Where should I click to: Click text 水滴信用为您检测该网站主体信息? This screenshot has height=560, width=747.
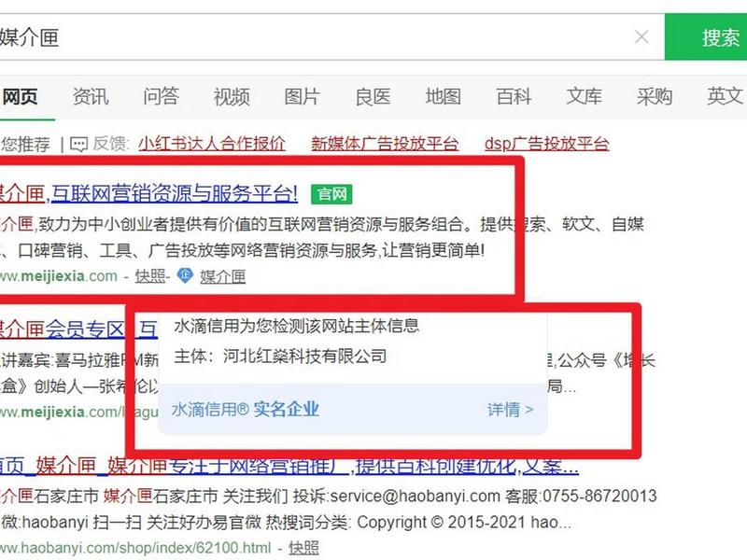pos(296,326)
